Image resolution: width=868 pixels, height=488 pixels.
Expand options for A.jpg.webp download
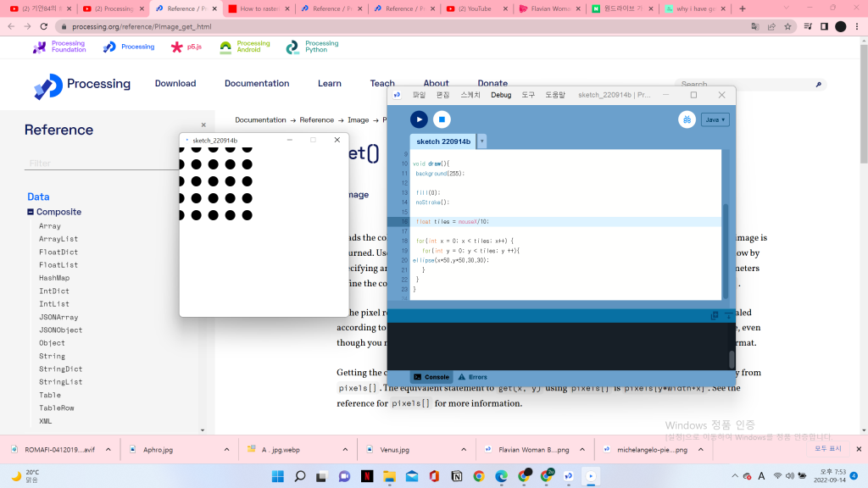(345, 450)
